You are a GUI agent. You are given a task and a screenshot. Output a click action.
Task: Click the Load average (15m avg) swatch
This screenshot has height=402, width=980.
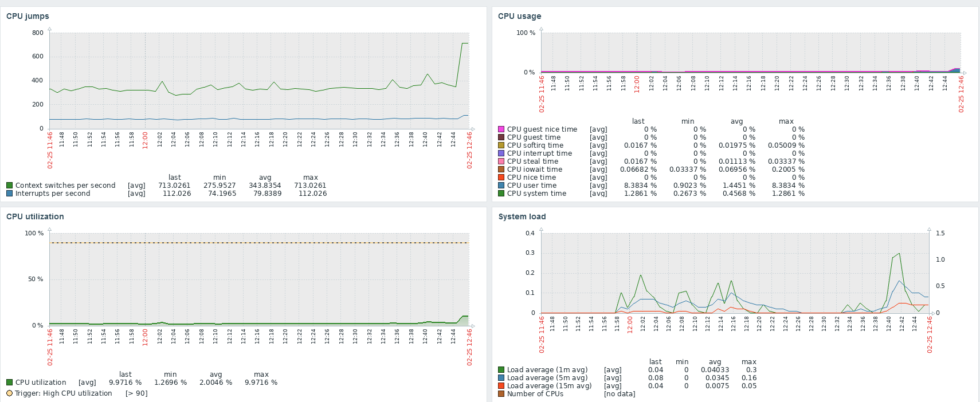coord(501,386)
